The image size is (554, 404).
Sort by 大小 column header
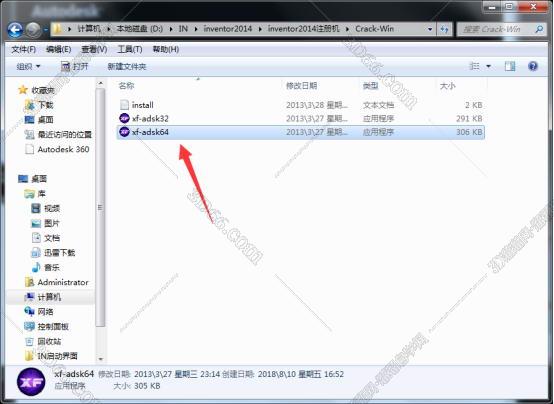(x=447, y=86)
